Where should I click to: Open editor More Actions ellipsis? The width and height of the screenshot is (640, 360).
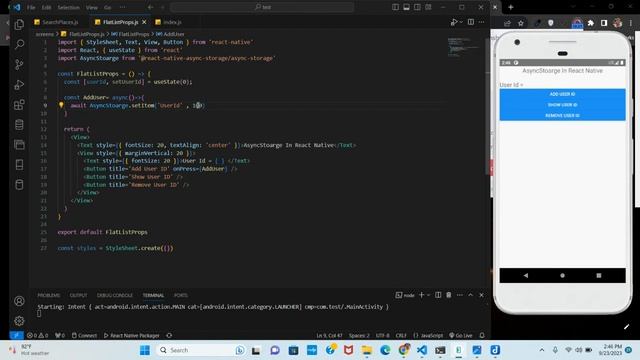(x=482, y=22)
